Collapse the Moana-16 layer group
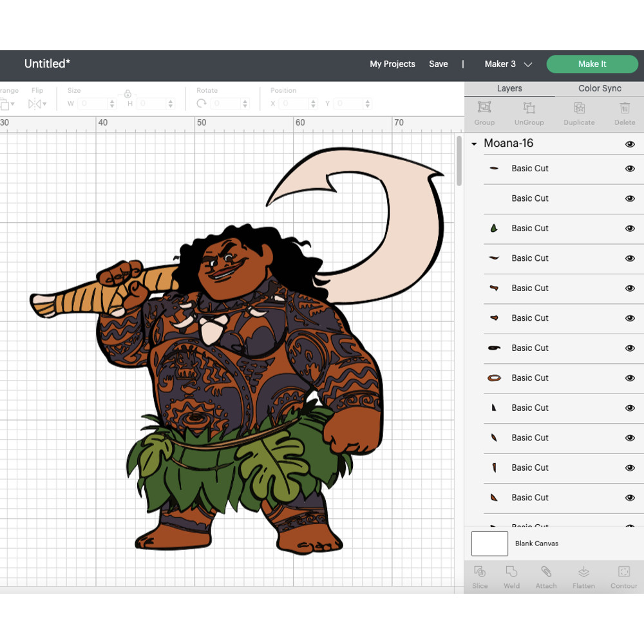Image resolution: width=644 pixels, height=644 pixels. pos(473,144)
